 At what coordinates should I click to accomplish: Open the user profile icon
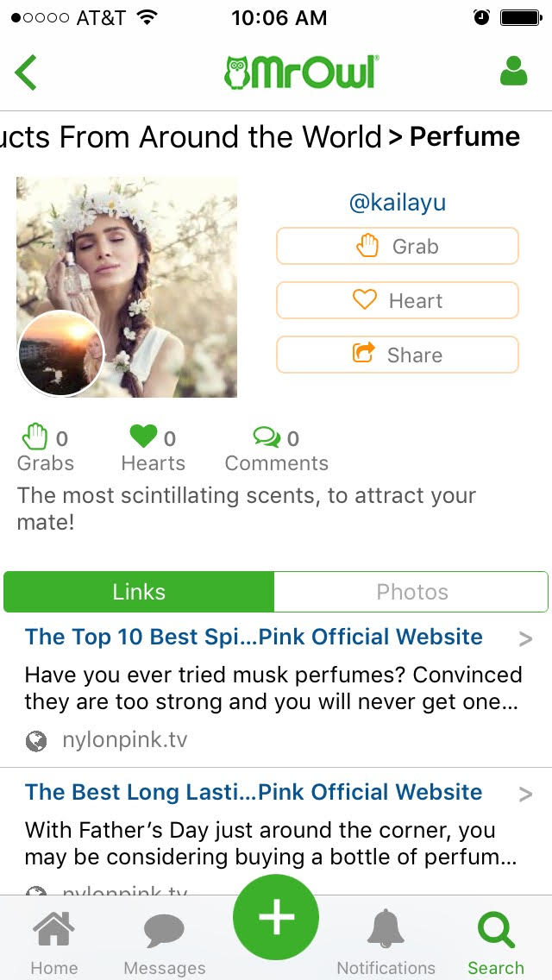(513, 72)
